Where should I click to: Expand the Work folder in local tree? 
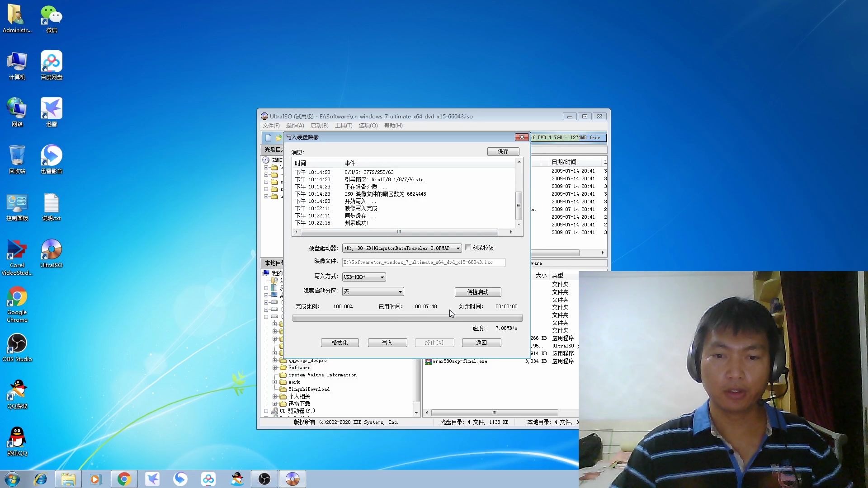click(274, 382)
